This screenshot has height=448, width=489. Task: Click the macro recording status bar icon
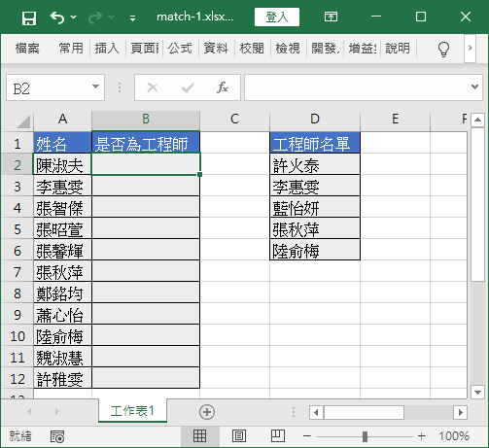tap(57, 436)
